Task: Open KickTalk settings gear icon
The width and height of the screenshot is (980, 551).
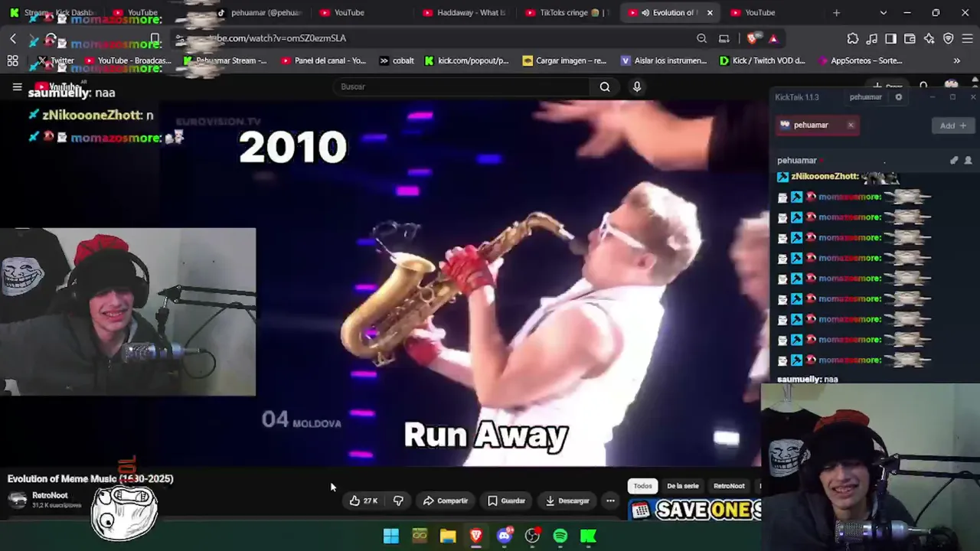Action: pos(899,97)
